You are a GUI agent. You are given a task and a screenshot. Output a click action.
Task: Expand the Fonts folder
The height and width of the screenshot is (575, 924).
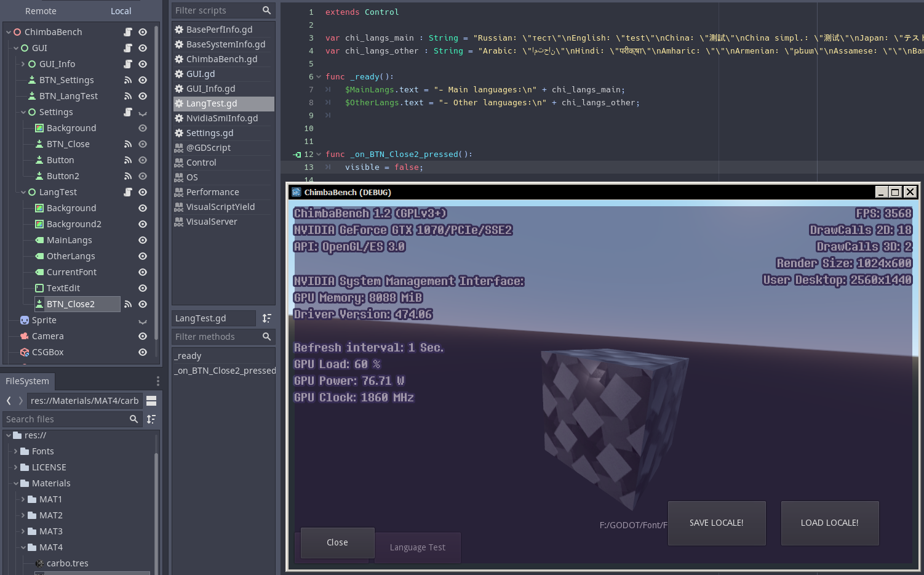pyautogui.click(x=15, y=451)
